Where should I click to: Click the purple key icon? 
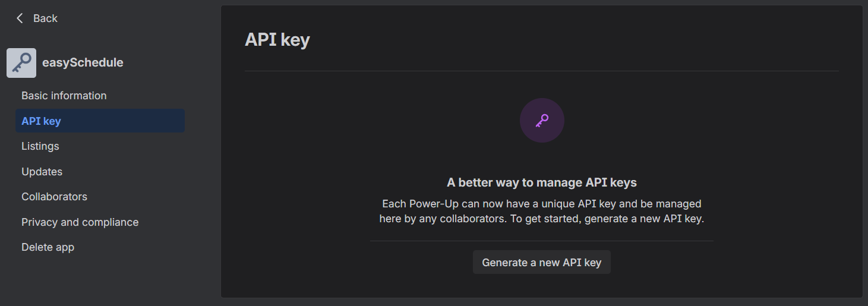[542, 121]
